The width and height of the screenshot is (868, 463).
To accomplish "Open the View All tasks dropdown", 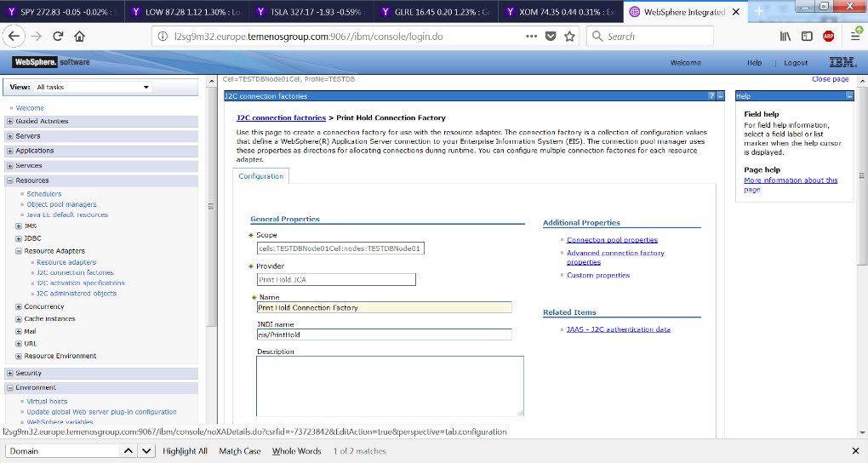I will tap(92, 87).
